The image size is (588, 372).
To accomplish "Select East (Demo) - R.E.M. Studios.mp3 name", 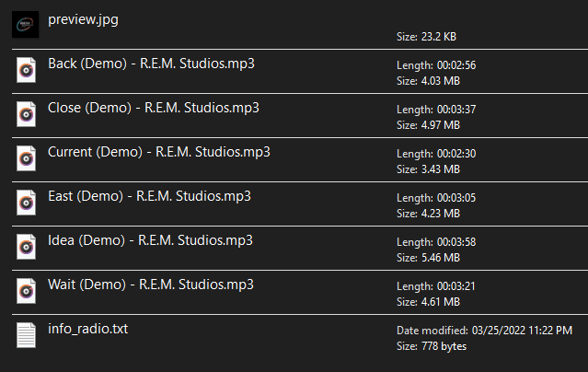I will point(149,196).
